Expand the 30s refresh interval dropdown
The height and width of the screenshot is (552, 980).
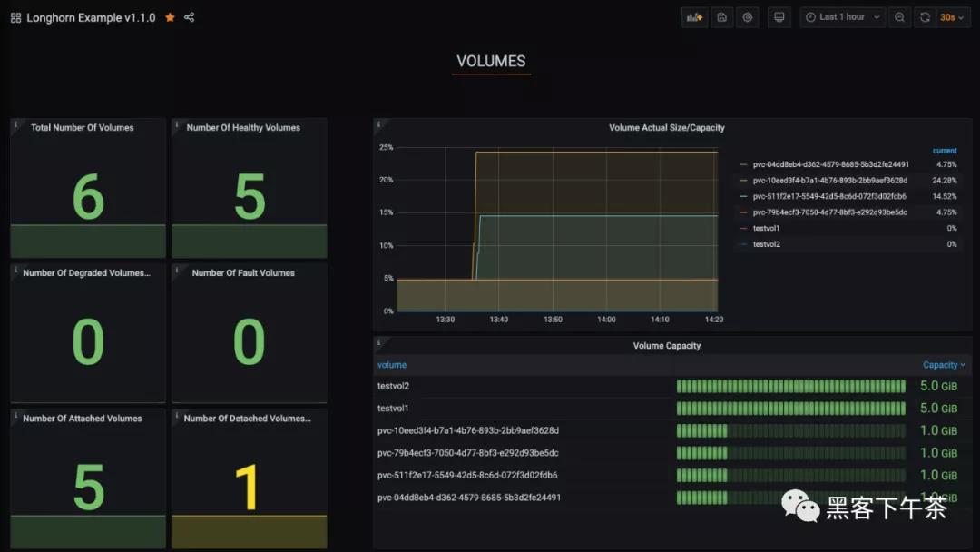click(x=952, y=17)
